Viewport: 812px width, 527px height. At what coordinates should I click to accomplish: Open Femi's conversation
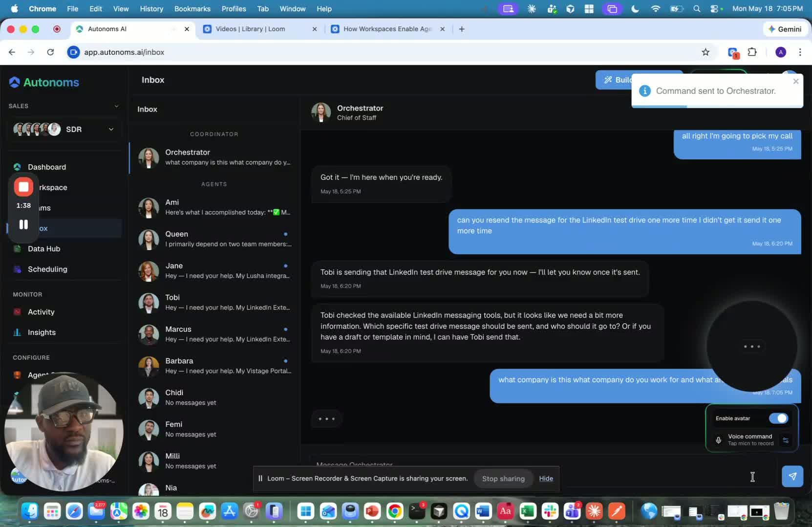214,430
